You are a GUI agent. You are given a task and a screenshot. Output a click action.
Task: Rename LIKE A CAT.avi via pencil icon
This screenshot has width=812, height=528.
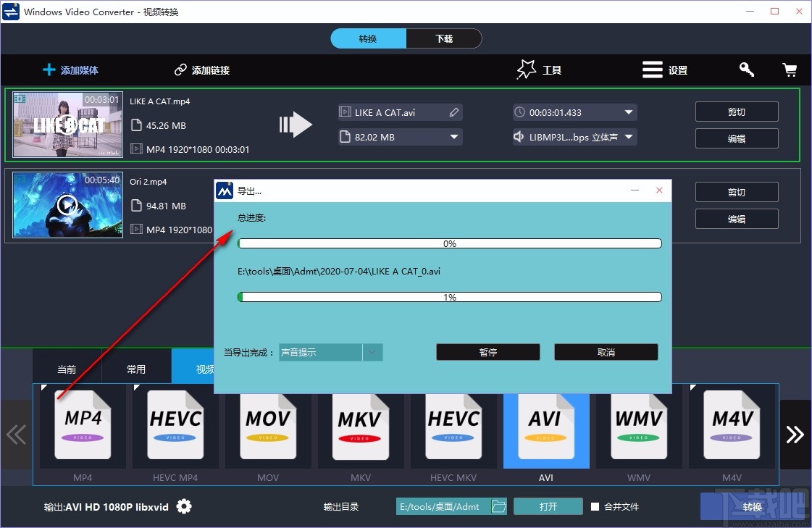coord(454,112)
